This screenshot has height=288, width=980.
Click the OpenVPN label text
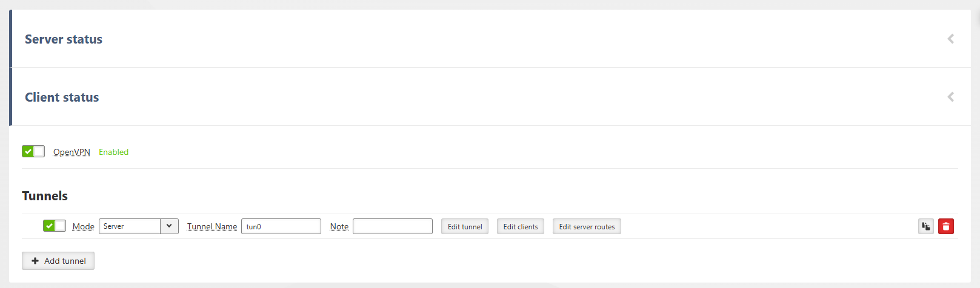coord(72,152)
